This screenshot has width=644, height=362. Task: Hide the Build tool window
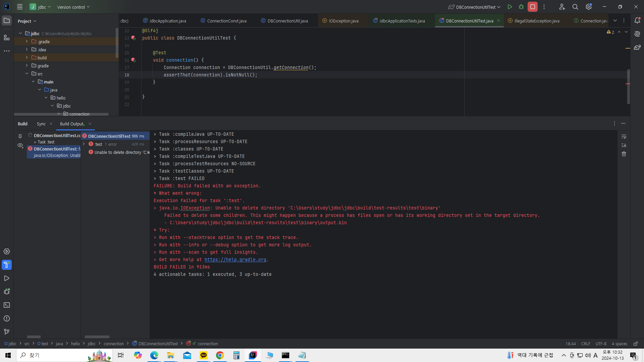[623, 123]
